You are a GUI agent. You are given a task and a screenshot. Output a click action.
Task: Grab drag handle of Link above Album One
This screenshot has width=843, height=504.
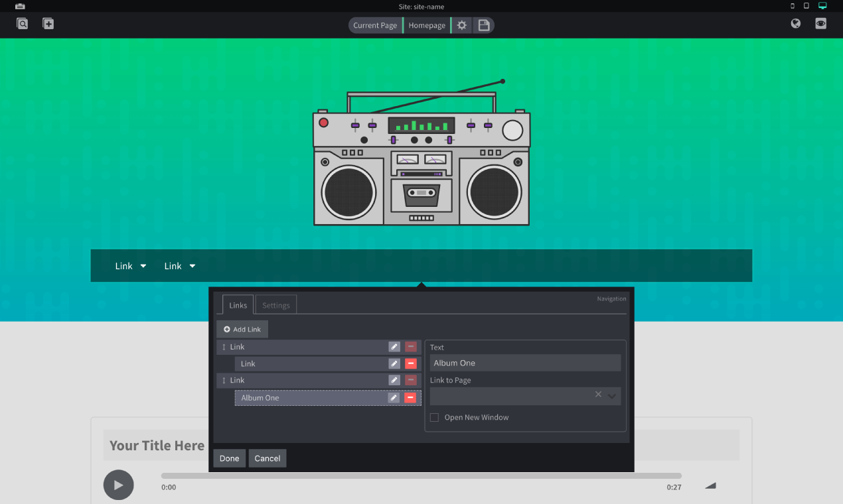coord(224,380)
